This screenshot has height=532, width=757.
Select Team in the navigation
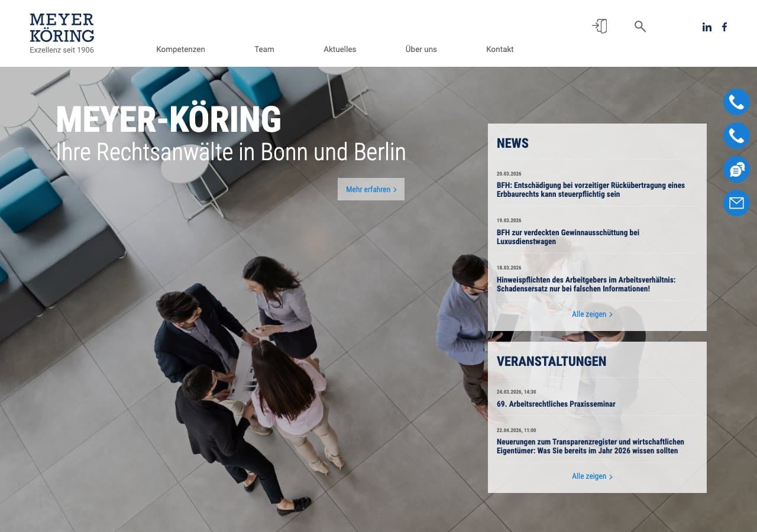point(264,50)
